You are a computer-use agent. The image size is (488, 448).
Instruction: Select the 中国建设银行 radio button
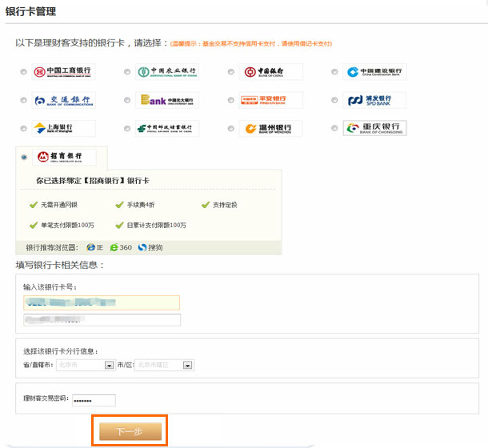pyautogui.click(x=334, y=72)
